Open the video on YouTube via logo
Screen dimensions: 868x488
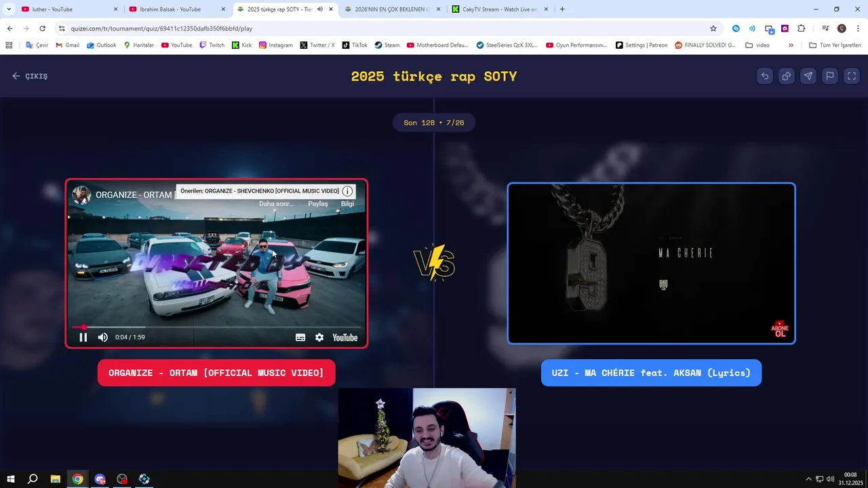344,338
